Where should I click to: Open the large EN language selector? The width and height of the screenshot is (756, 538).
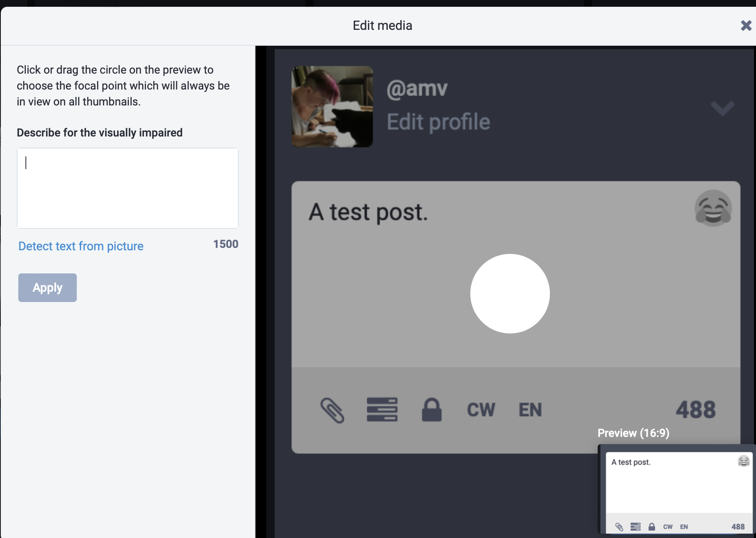click(530, 410)
